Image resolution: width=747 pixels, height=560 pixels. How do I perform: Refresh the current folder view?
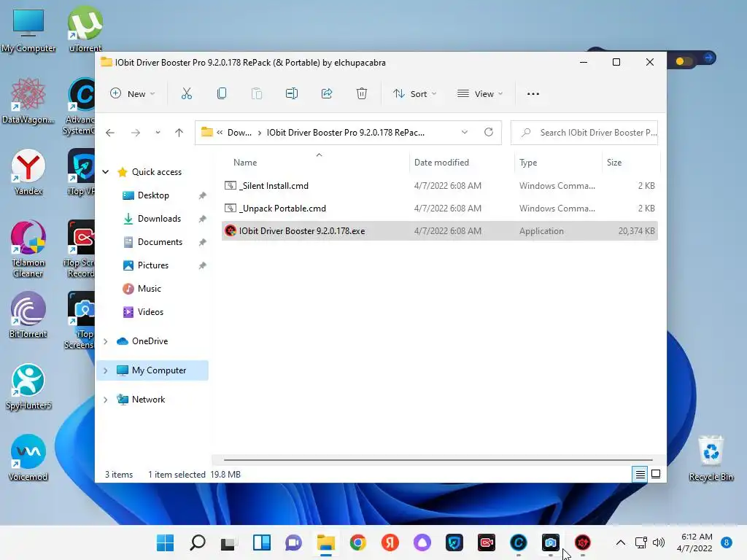click(489, 133)
